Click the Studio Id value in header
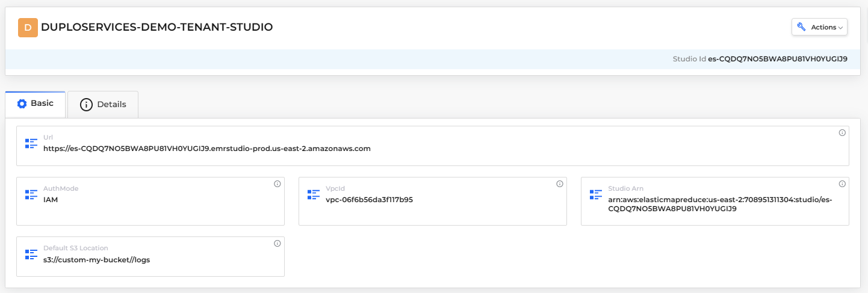The height and width of the screenshot is (293, 868). 778,59
